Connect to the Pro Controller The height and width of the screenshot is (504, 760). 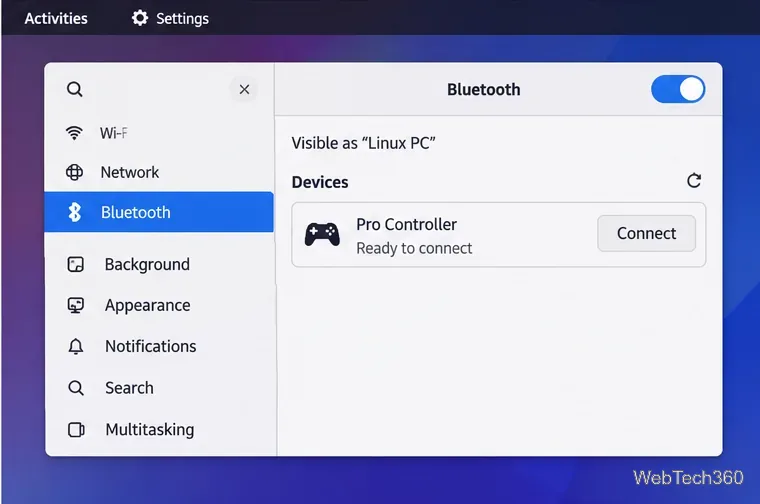click(647, 233)
